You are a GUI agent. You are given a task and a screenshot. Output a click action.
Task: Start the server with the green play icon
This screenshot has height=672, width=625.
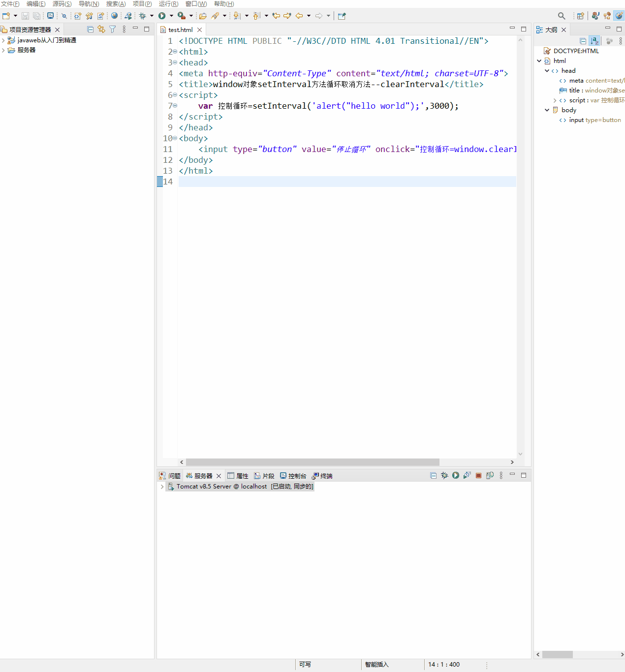(x=456, y=475)
